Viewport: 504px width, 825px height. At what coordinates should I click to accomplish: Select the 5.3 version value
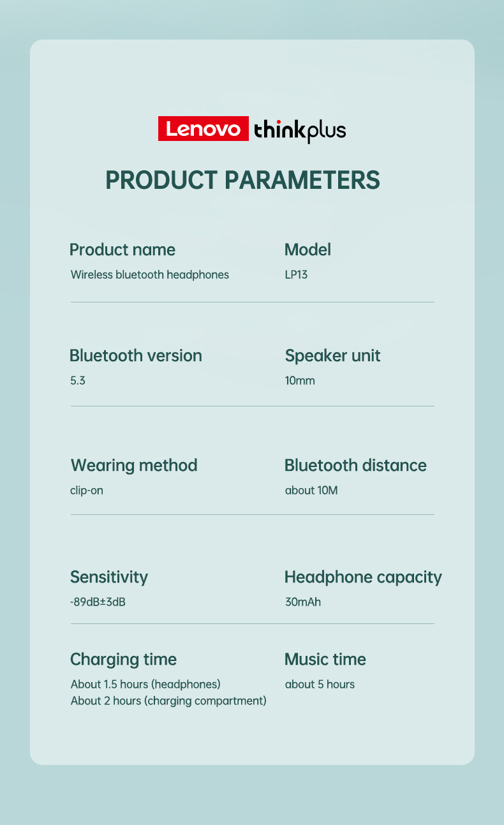click(x=78, y=381)
